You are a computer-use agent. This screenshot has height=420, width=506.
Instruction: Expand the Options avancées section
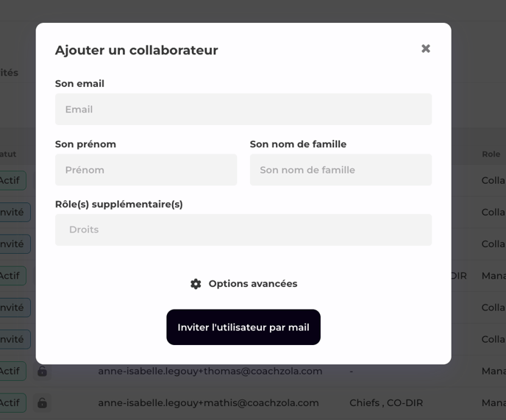click(252, 284)
